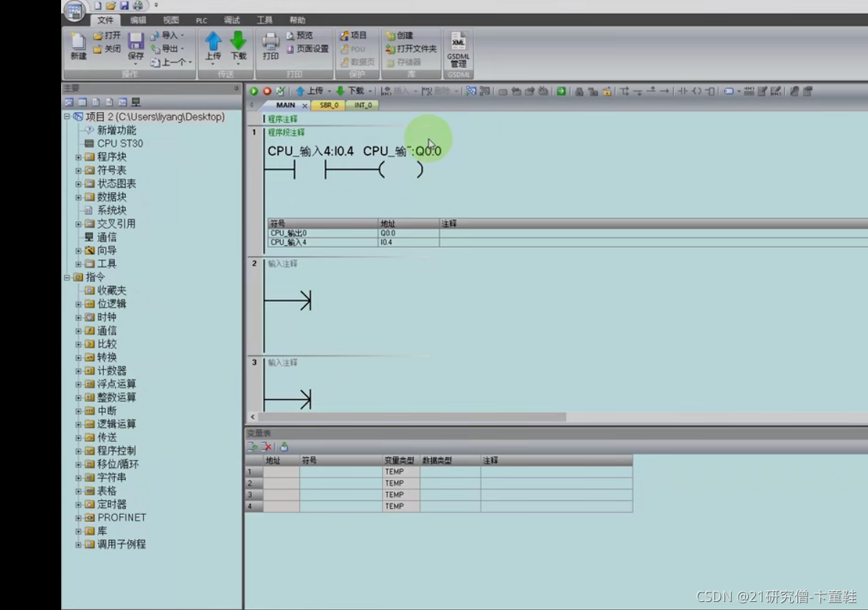868x610 pixels.
Task: Click the red X Delete row icon in the variable table
Action: pyautogui.click(x=267, y=447)
